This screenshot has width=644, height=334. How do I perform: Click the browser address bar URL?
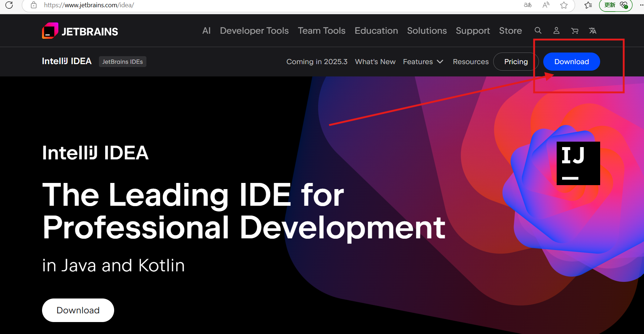pos(89,5)
